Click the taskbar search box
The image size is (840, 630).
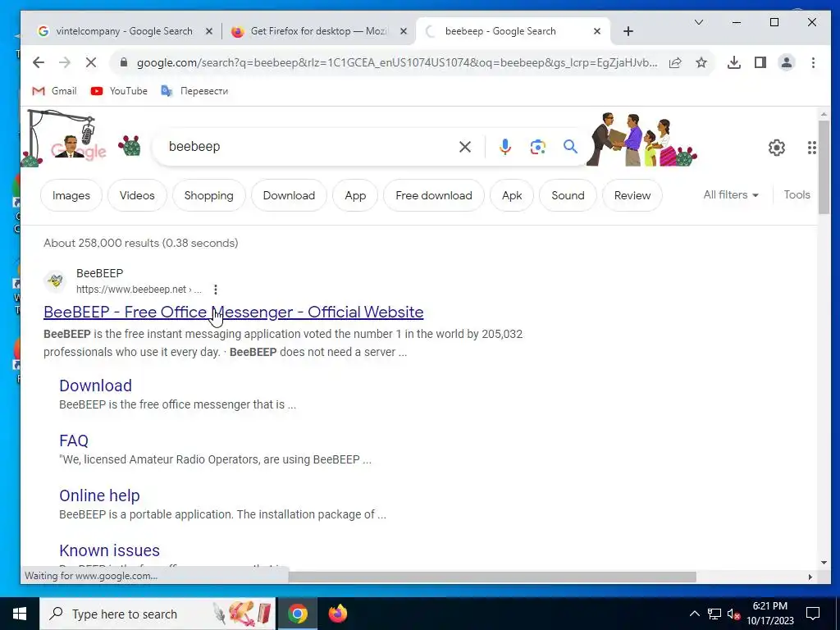point(157,614)
